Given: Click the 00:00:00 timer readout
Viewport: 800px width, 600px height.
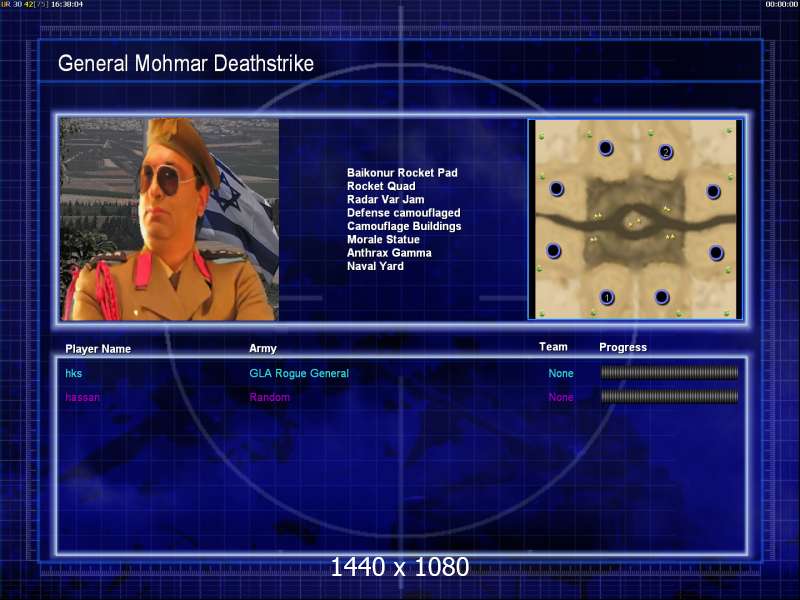Looking at the screenshot, I should click(782, 4).
